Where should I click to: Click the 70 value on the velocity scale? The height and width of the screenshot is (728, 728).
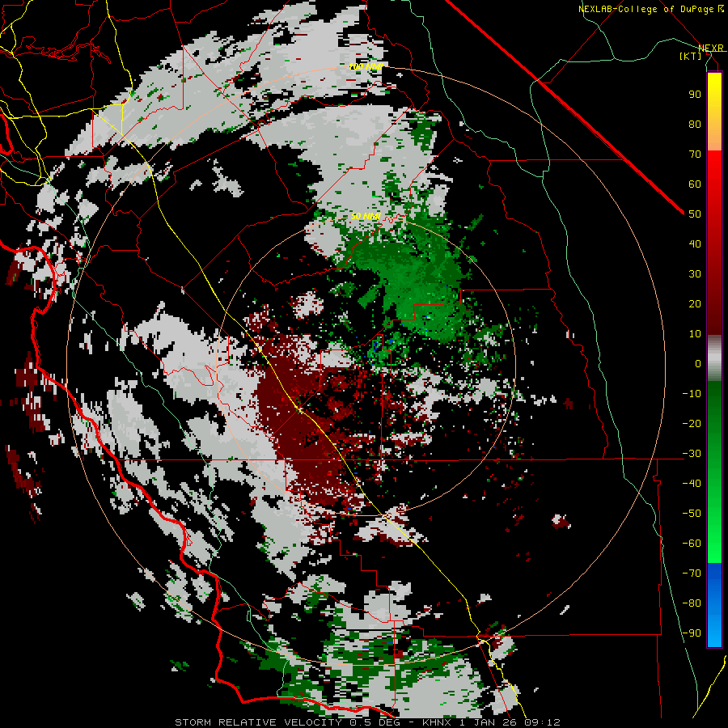[695, 154]
